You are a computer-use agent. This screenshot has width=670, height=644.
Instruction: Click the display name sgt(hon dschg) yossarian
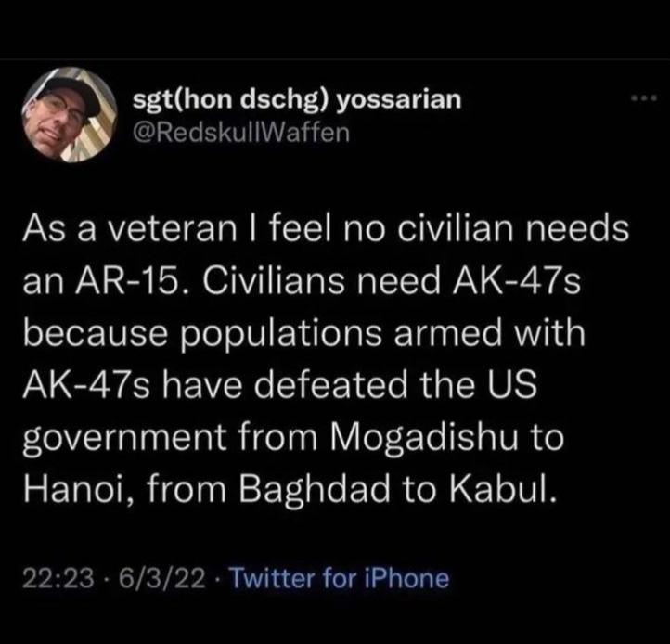point(297,99)
